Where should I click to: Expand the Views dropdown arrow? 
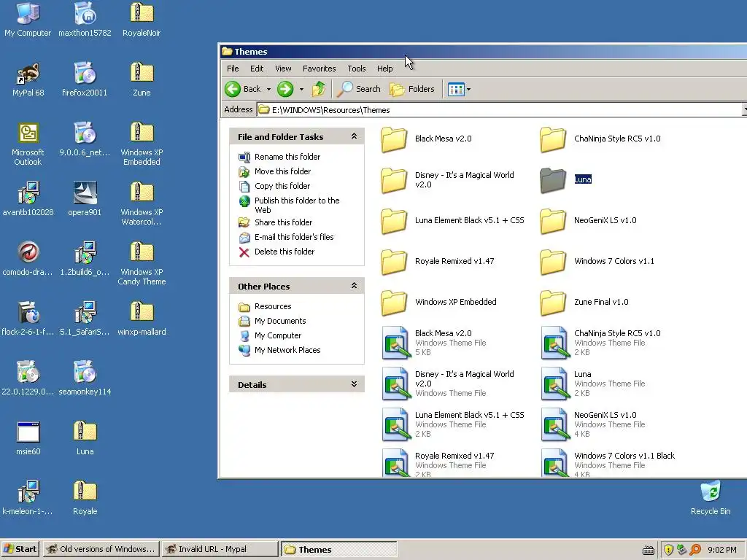[x=469, y=89]
